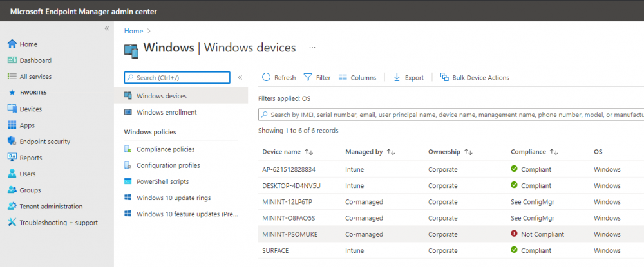Focus the Search (Ctrl+/) menu box

pos(177,77)
